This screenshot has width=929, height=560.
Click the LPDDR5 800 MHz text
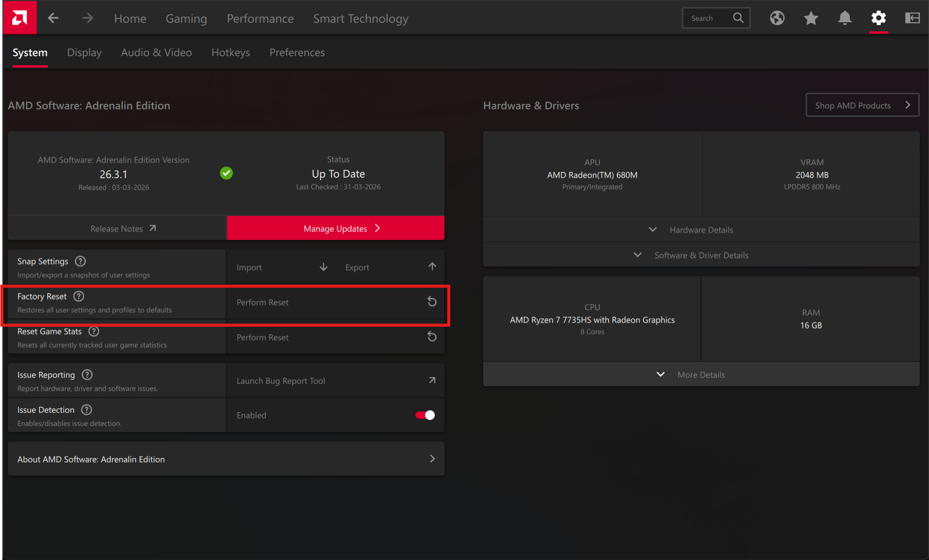coord(812,187)
